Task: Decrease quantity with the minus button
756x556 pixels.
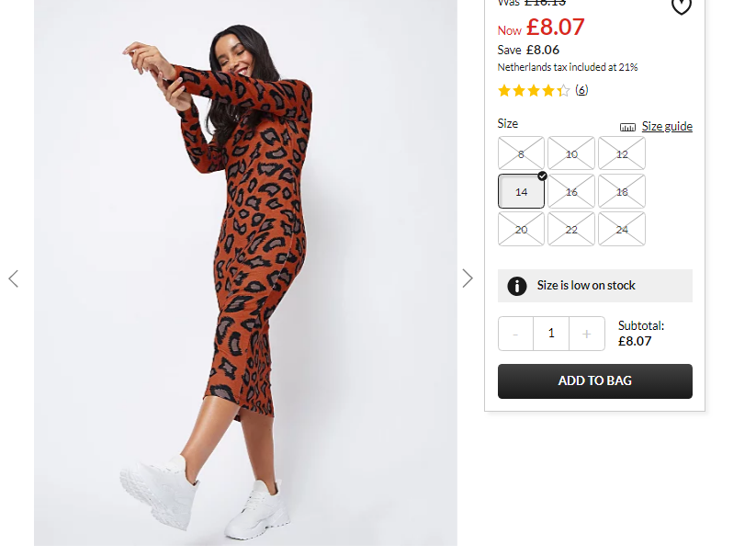Action: coord(515,334)
